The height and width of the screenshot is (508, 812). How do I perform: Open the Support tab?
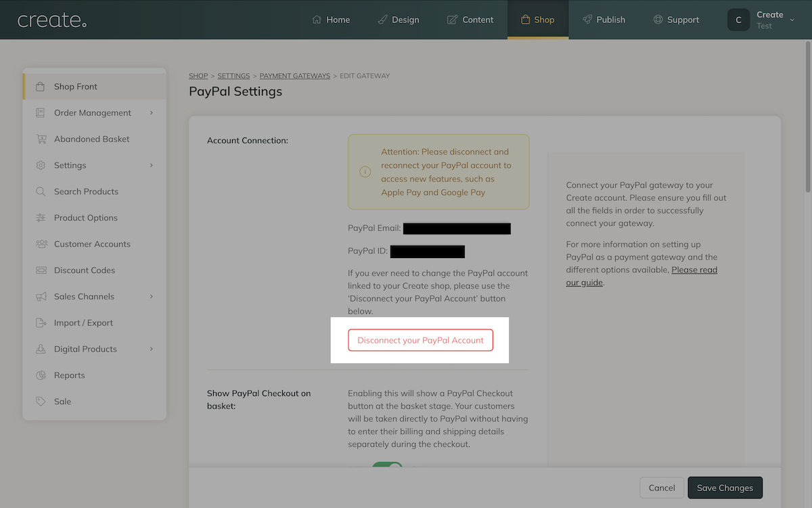(x=676, y=20)
